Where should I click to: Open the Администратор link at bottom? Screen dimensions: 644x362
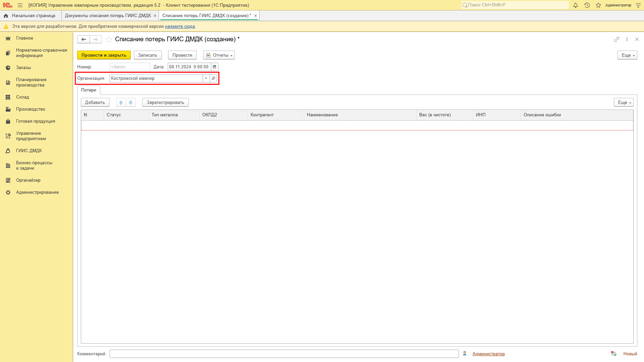488,354
